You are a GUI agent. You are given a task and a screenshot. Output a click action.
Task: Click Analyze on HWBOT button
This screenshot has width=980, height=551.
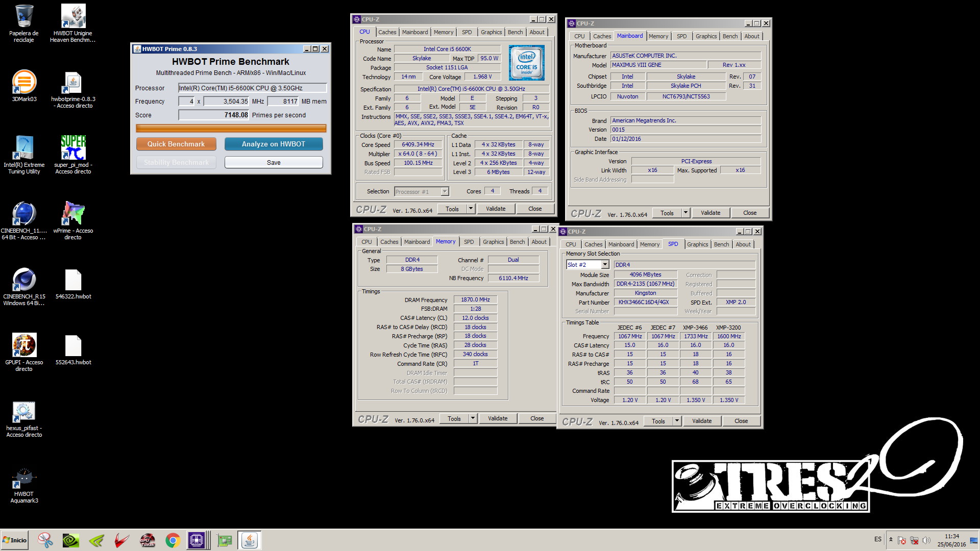(274, 144)
